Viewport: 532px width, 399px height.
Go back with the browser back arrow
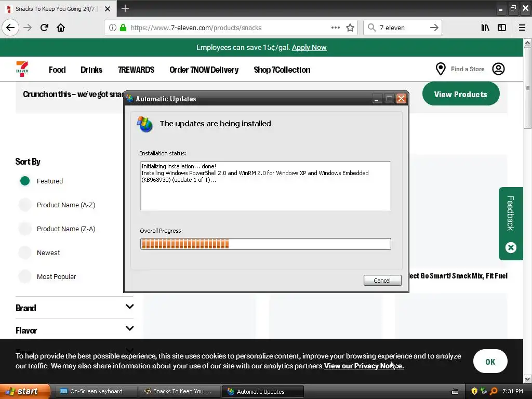point(10,28)
